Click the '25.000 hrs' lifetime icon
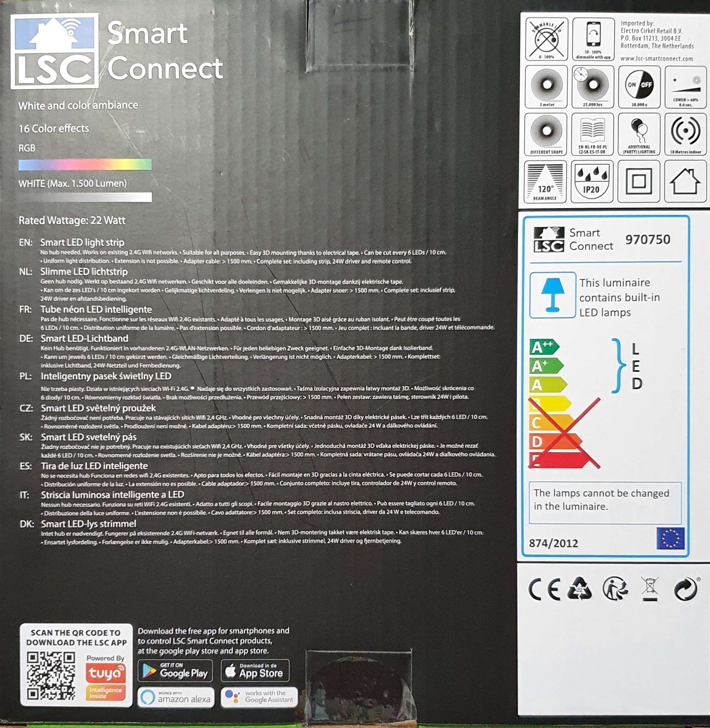Viewport: 710px width, 728px height. point(593,87)
